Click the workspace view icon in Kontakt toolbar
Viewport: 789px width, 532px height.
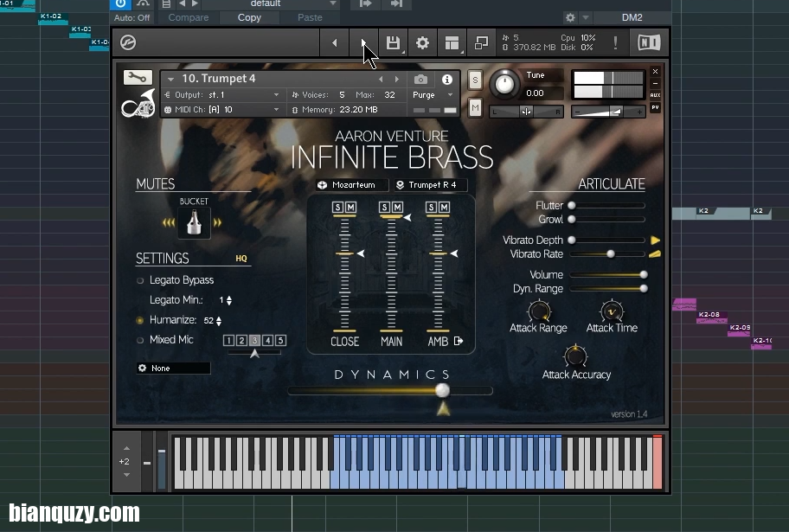(452, 42)
